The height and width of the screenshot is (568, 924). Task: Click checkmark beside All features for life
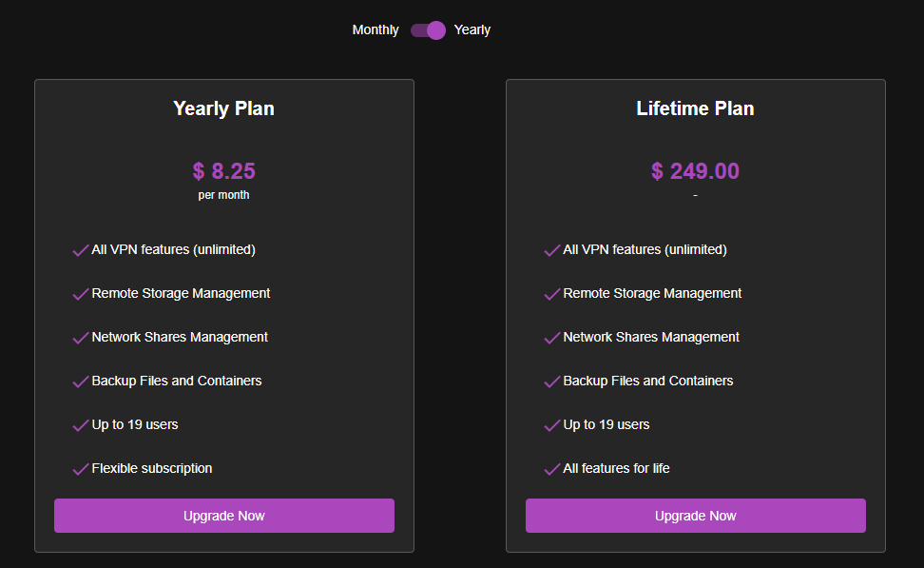(552, 470)
